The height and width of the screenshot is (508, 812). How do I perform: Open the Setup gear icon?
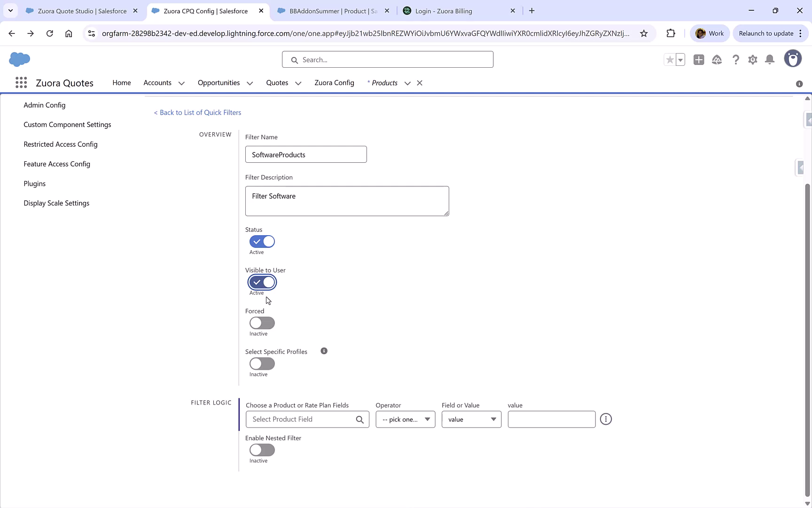tap(752, 60)
